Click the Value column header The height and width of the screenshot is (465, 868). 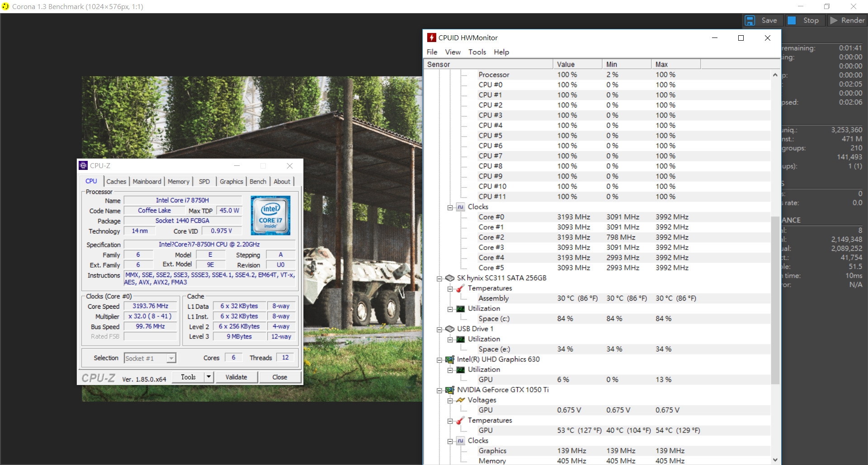(x=577, y=64)
